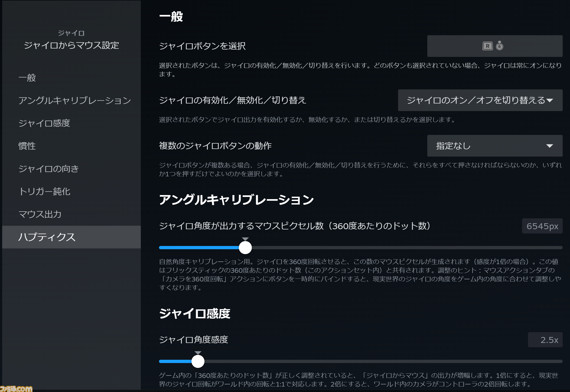Click the アングルキャリブレーション section heading
The image size is (570, 392).
(x=236, y=200)
